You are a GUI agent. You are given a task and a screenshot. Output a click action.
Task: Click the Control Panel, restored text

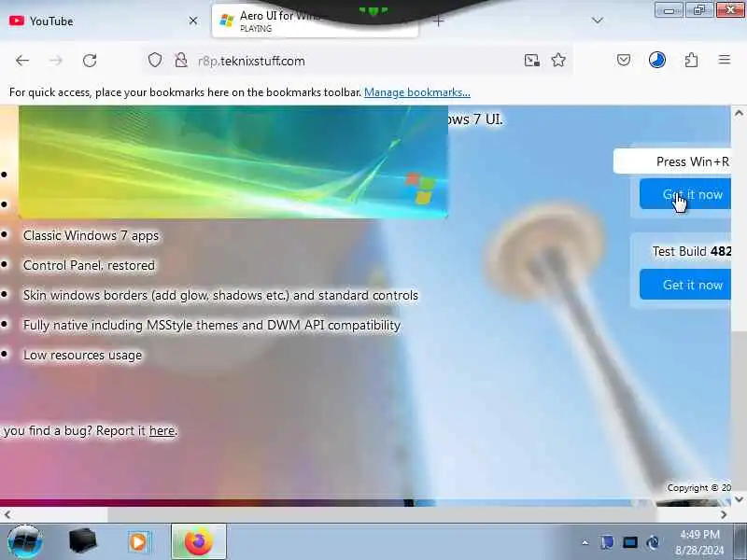click(89, 265)
